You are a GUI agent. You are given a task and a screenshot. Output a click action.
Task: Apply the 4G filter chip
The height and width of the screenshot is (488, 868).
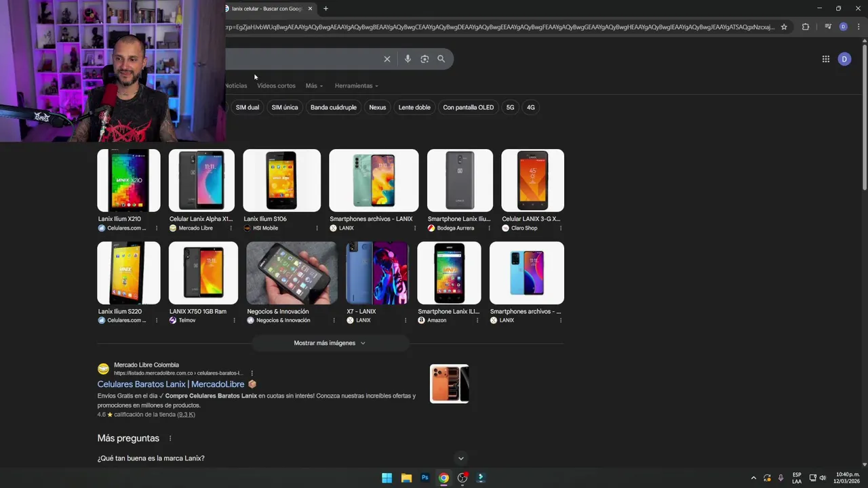coord(531,107)
